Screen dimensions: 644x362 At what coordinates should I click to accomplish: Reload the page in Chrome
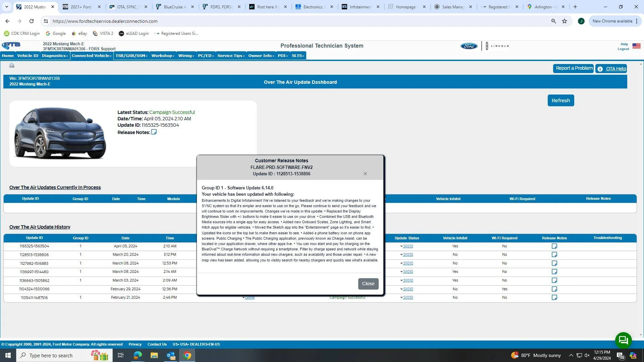click(32, 21)
